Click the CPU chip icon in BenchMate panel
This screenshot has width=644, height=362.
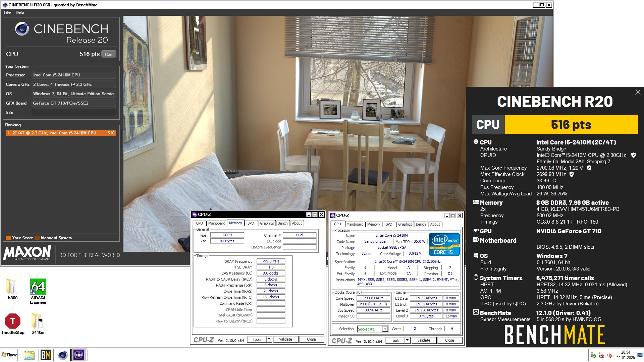(476, 142)
